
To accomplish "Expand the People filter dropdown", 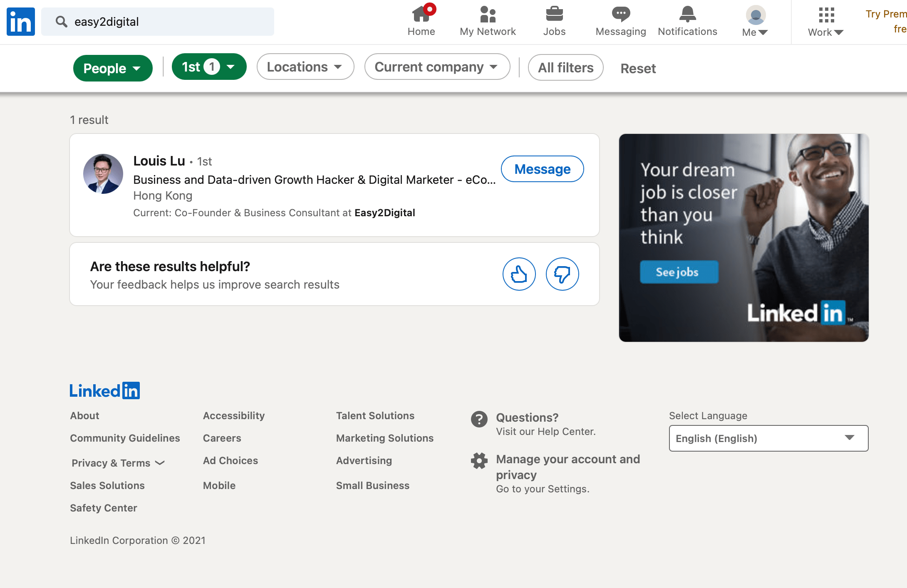I will tap(113, 68).
